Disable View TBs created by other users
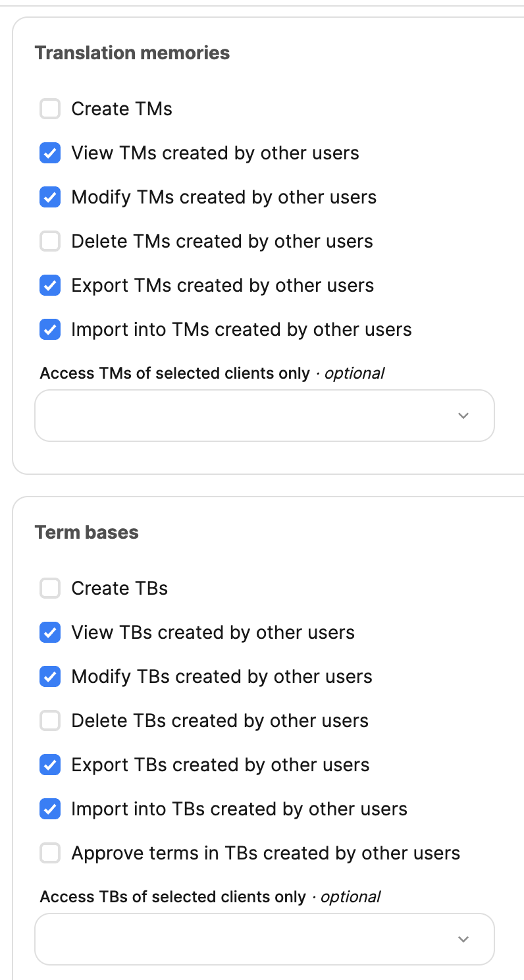 point(50,632)
